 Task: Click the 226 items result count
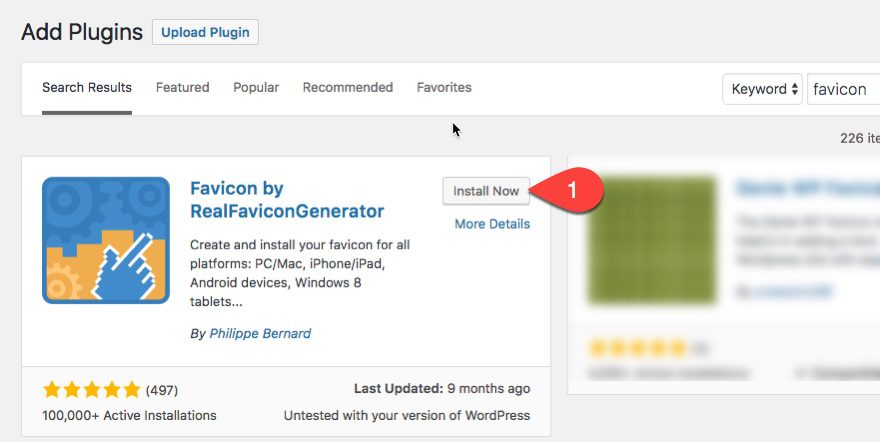click(x=859, y=138)
